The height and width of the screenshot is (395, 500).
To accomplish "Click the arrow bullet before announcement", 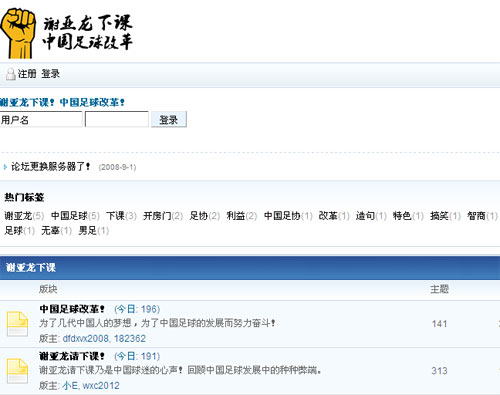I will click(x=5, y=167).
